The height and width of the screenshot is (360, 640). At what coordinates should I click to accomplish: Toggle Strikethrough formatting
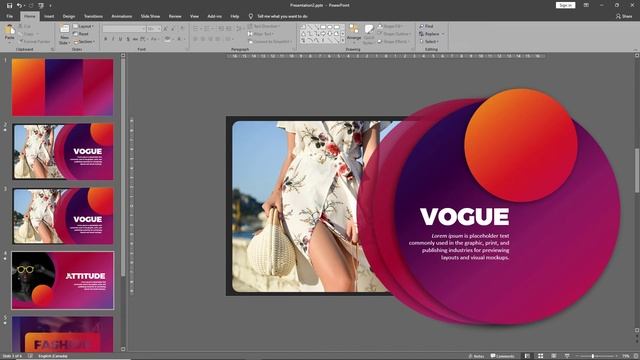pyautogui.click(x=135, y=39)
